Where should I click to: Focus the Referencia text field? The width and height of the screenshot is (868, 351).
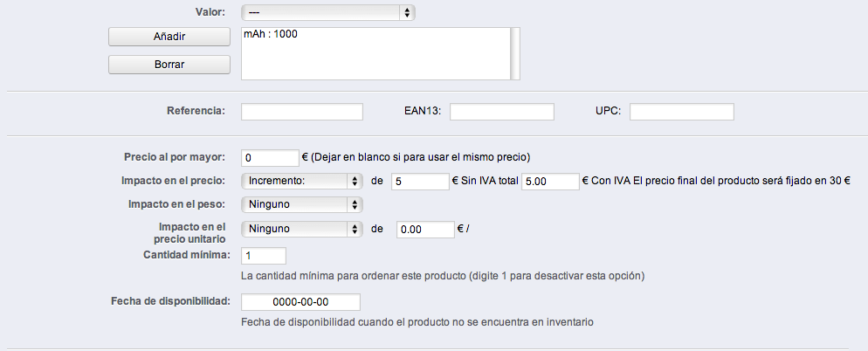(x=301, y=111)
